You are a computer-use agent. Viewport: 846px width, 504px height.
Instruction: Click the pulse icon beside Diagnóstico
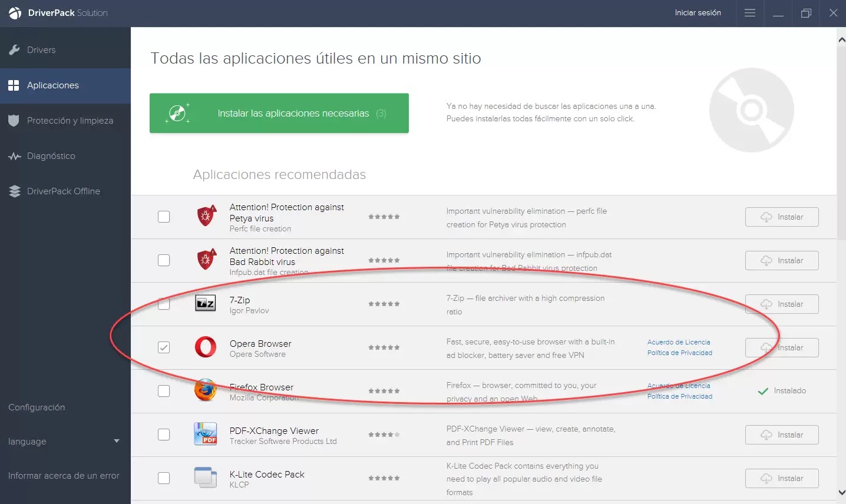(15, 156)
